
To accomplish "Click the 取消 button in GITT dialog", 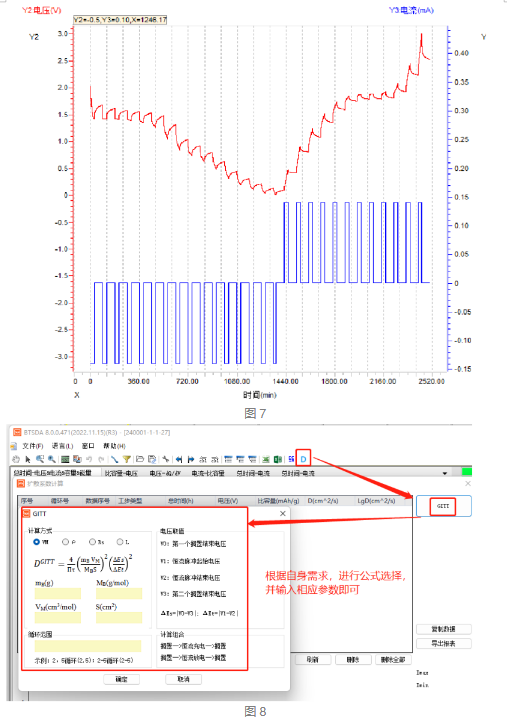I will click(183, 679).
